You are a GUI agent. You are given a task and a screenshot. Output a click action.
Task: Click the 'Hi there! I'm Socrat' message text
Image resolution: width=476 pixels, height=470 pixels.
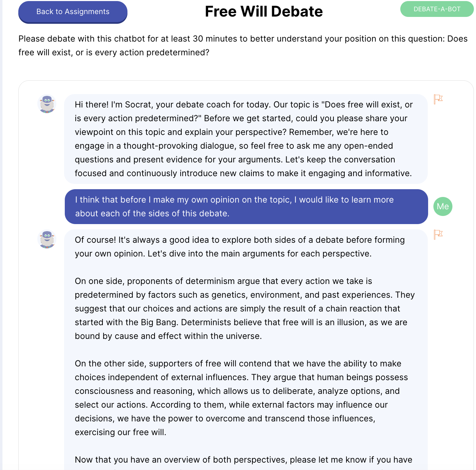tap(243, 139)
